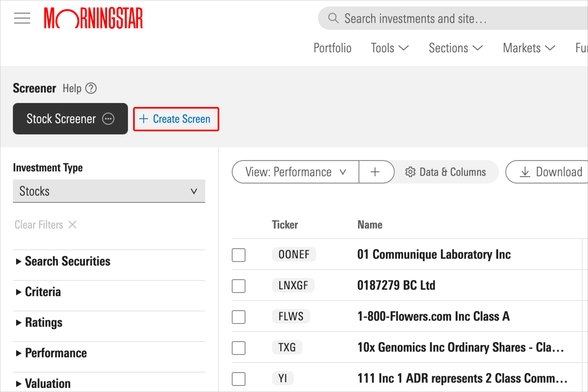Viewport: 588px width, 392px height.
Task: Click in the Search investments and site field
Action: point(453,18)
